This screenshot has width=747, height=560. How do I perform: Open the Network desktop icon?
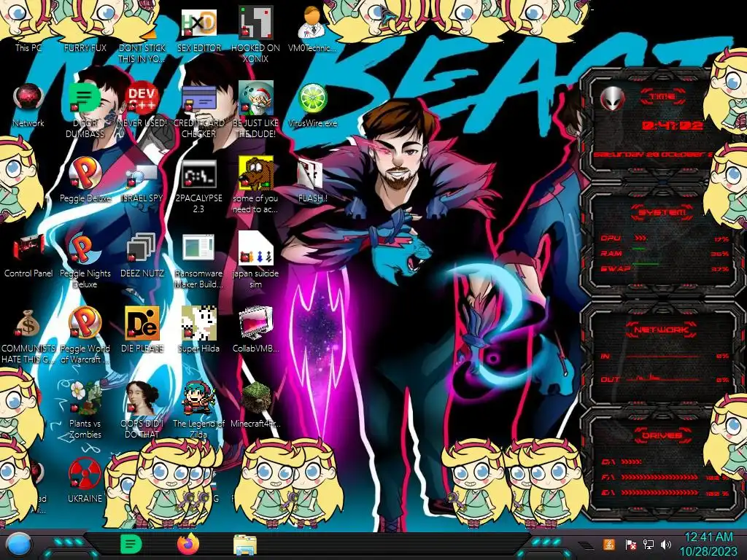click(x=28, y=98)
